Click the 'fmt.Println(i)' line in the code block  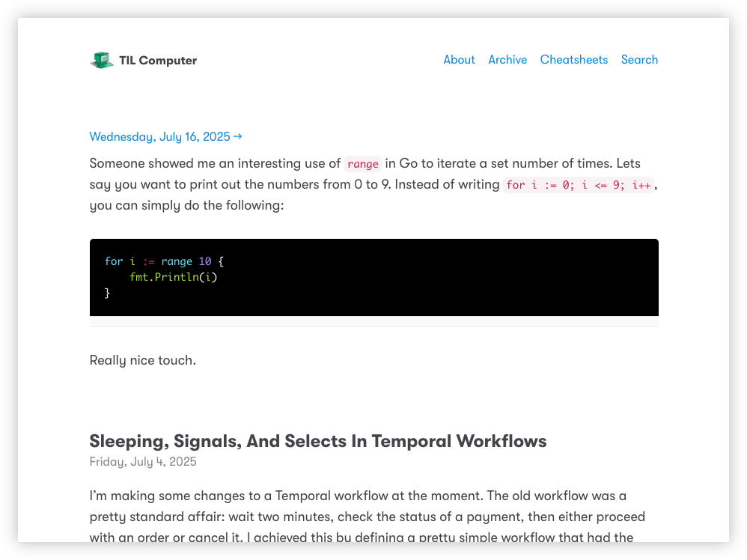(174, 277)
